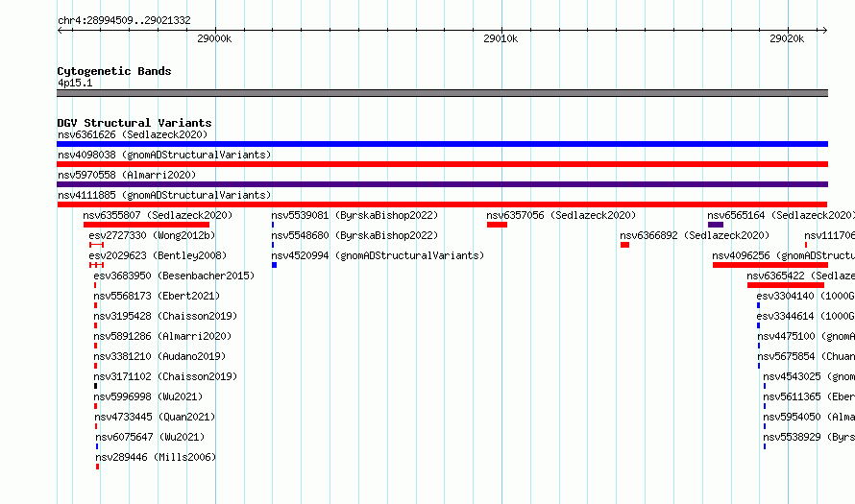The image size is (855, 504).
Task: Open nsv3195428 (Chaisson2019) label
Action: [x=166, y=316]
